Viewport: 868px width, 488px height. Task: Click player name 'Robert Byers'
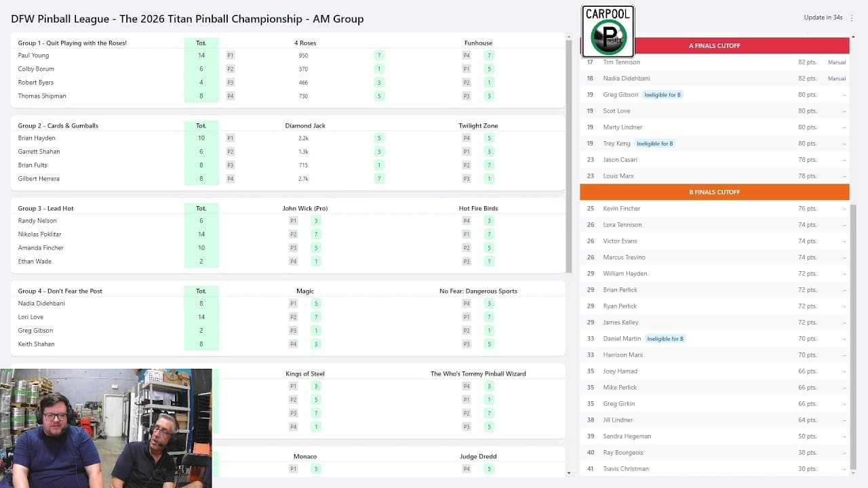click(35, 83)
